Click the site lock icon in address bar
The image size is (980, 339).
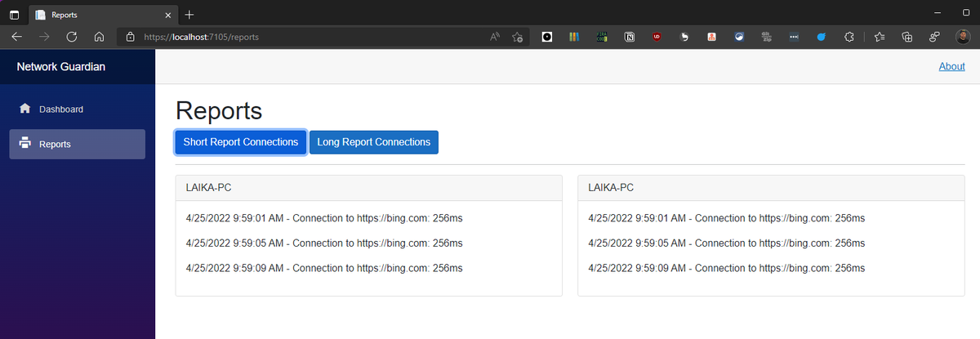click(130, 37)
